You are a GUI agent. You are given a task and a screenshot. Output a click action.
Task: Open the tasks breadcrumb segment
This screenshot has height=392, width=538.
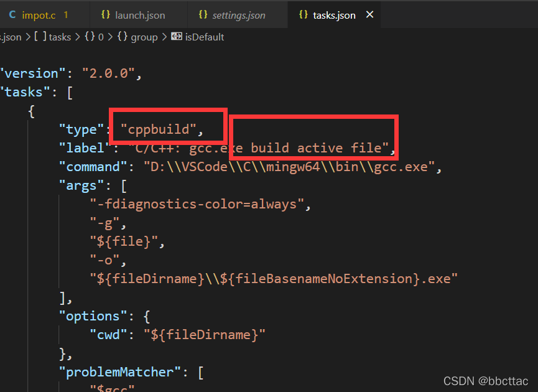point(60,37)
